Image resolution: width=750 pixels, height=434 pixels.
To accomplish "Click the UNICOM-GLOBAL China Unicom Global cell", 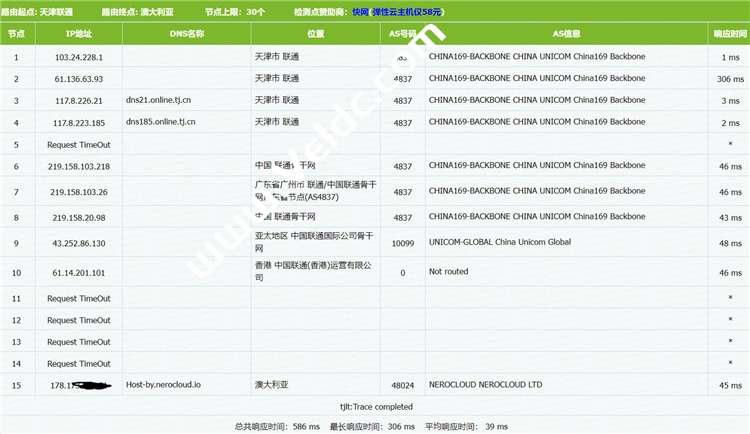I will (499, 242).
